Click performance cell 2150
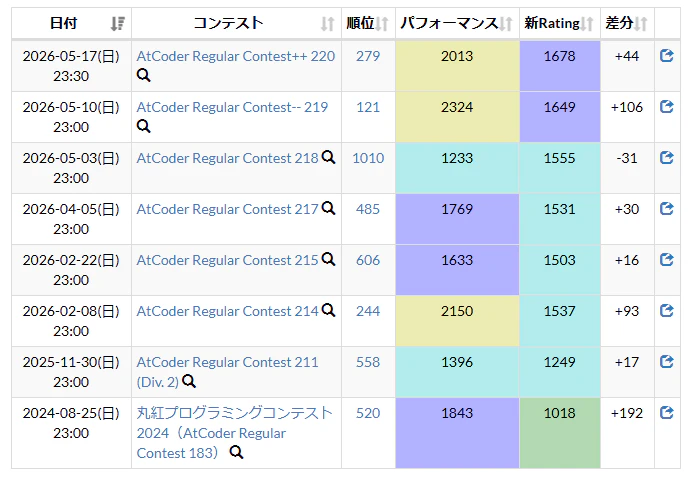 point(457,321)
